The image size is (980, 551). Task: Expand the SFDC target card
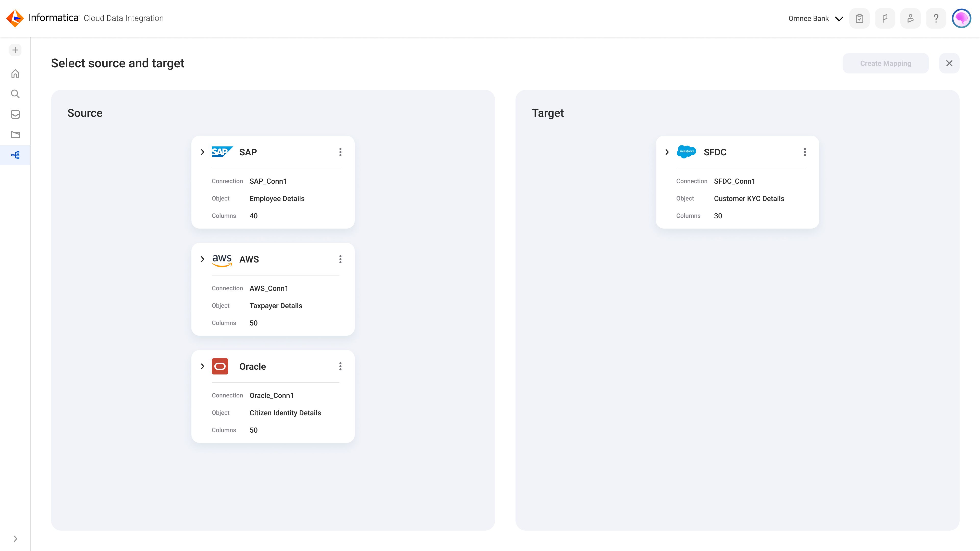click(x=667, y=152)
